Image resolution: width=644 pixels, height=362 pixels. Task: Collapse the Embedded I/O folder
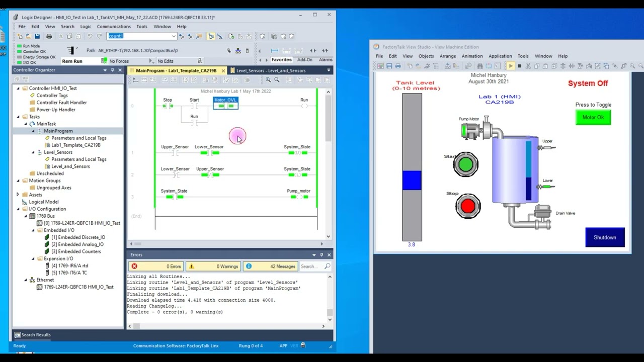tap(33, 230)
